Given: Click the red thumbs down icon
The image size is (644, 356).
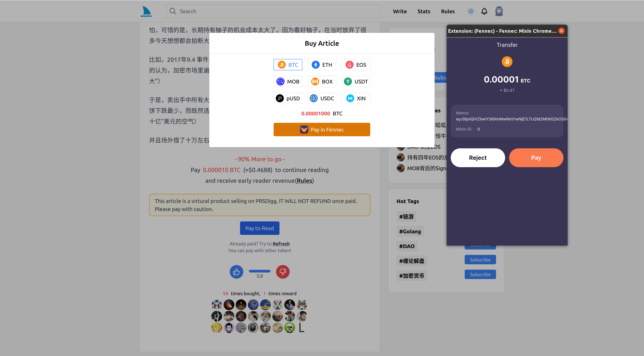Looking at the screenshot, I should click(x=283, y=272).
